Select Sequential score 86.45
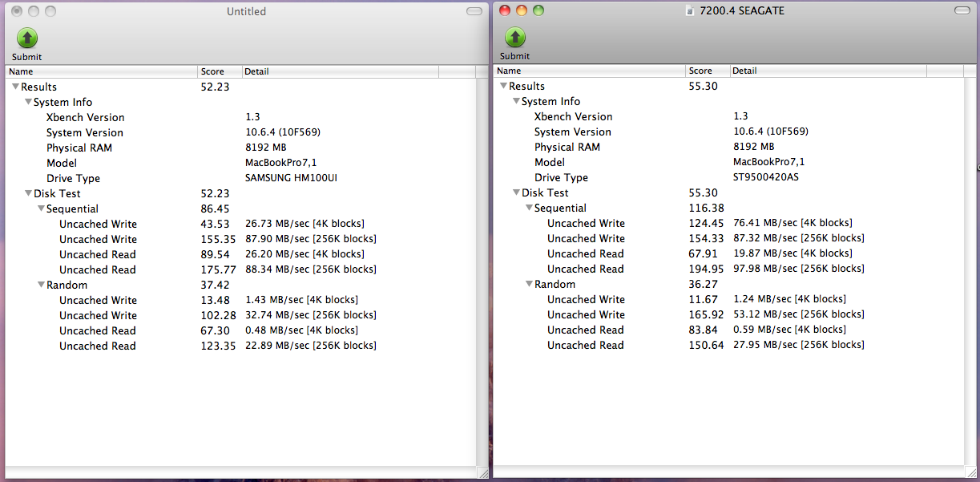The width and height of the screenshot is (980, 482). click(x=215, y=209)
